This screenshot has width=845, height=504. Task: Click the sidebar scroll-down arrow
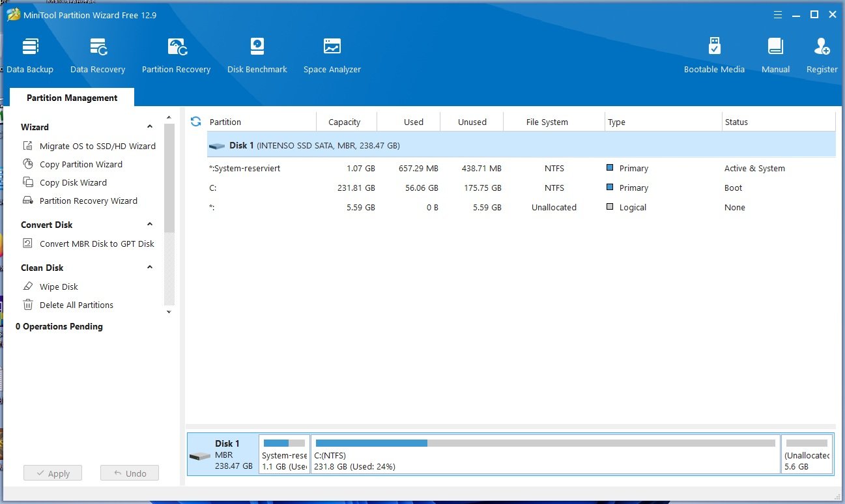tap(169, 312)
